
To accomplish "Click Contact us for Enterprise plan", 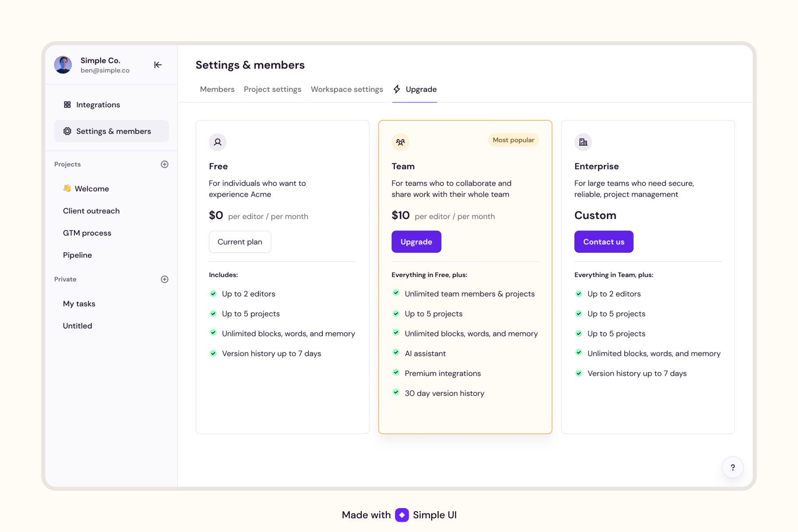I will coord(603,242).
